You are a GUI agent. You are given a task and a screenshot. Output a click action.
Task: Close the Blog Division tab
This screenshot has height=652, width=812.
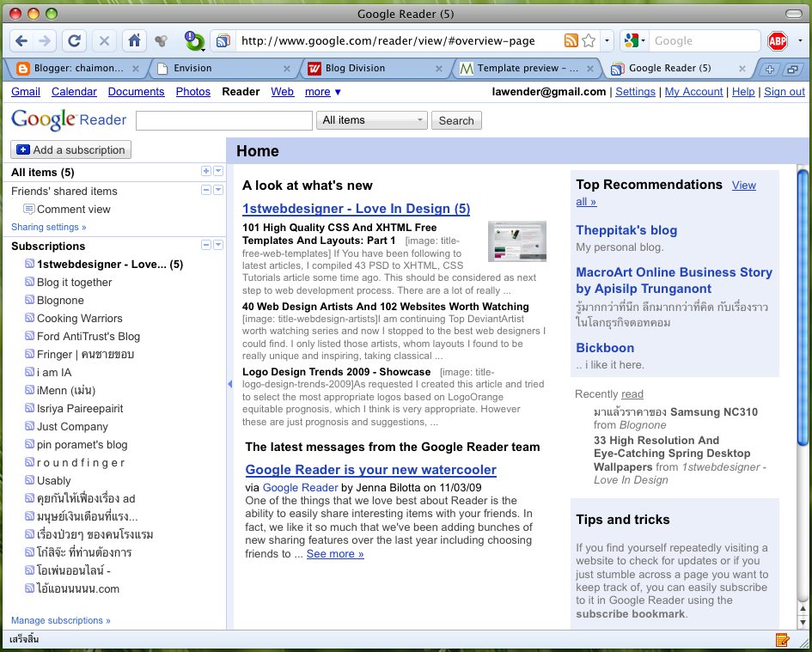pos(438,69)
